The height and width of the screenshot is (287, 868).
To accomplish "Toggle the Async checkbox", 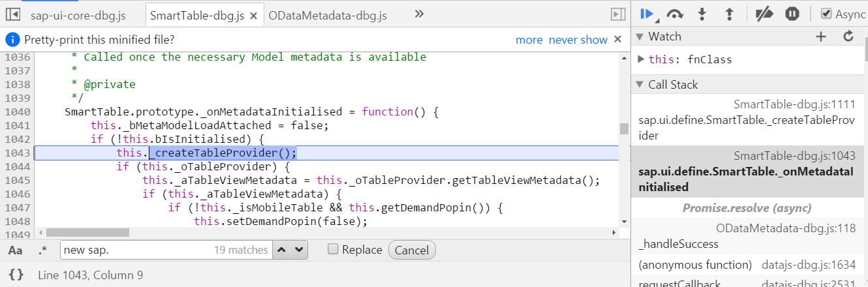I will coord(826,14).
